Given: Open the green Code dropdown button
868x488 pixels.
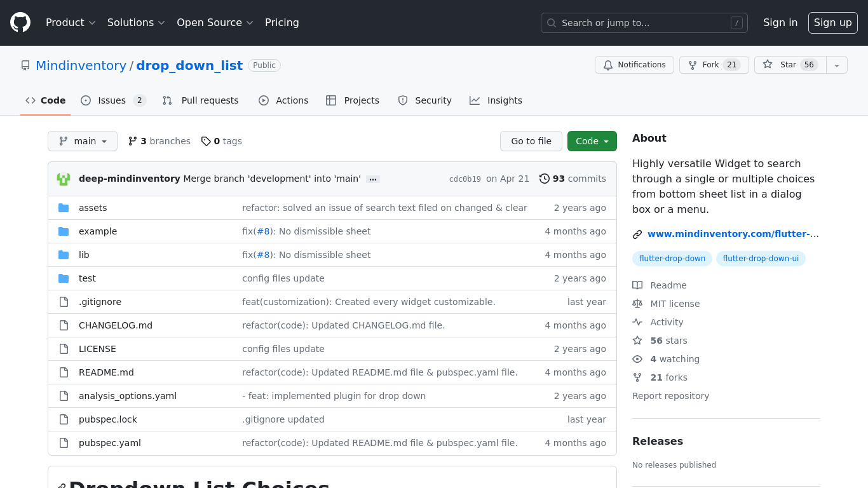Looking at the screenshot, I should (592, 141).
